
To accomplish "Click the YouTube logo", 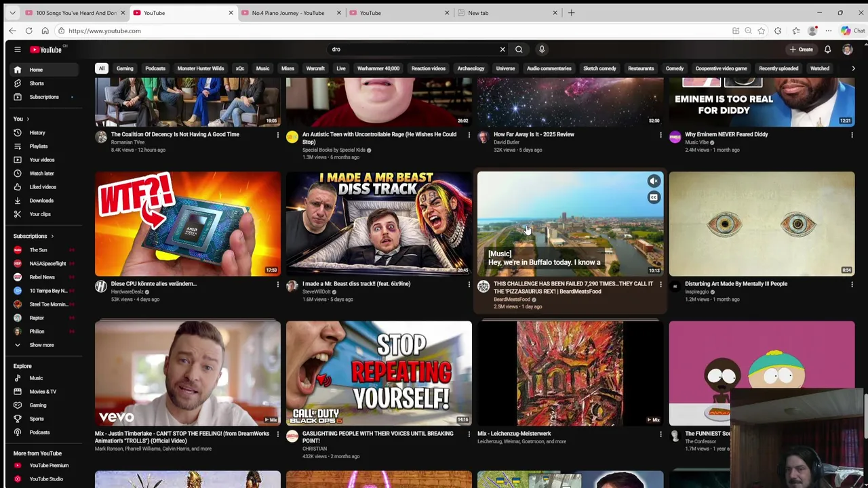I will pyautogui.click(x=45, y=49).
